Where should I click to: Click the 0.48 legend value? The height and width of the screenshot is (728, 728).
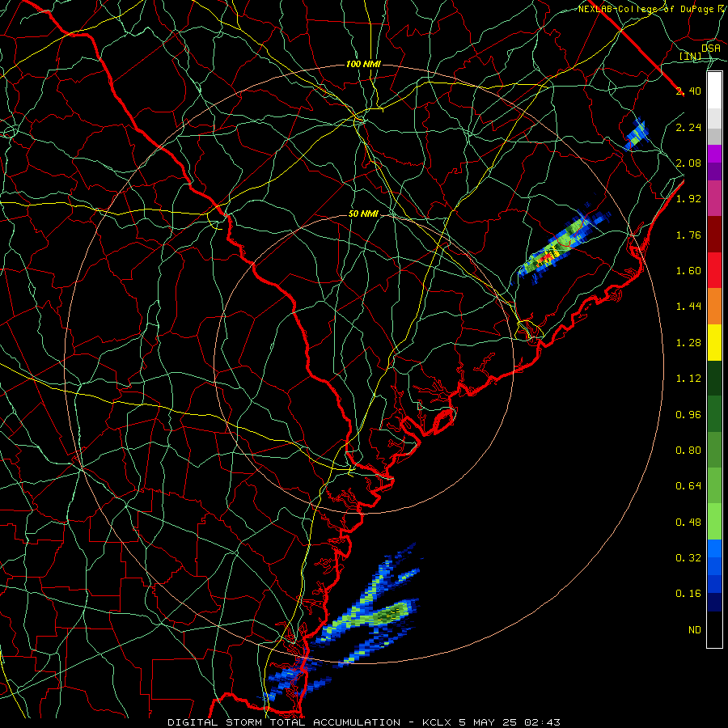(x=688, y=523)
